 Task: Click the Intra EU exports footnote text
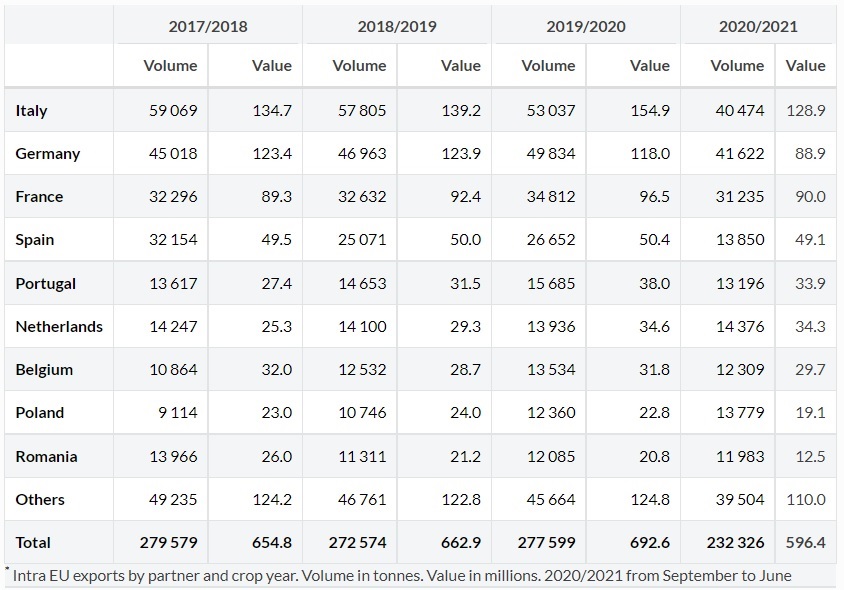[402, 575]
